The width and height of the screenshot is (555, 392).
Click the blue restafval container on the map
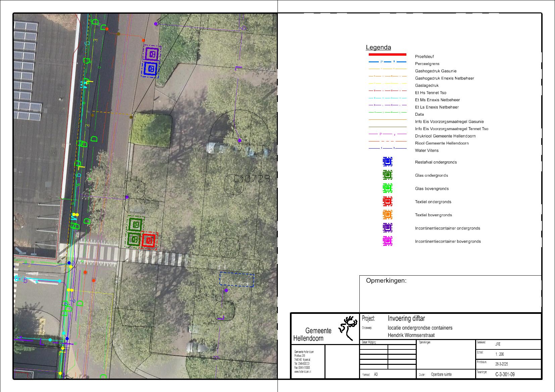click(x=151, y=69)
